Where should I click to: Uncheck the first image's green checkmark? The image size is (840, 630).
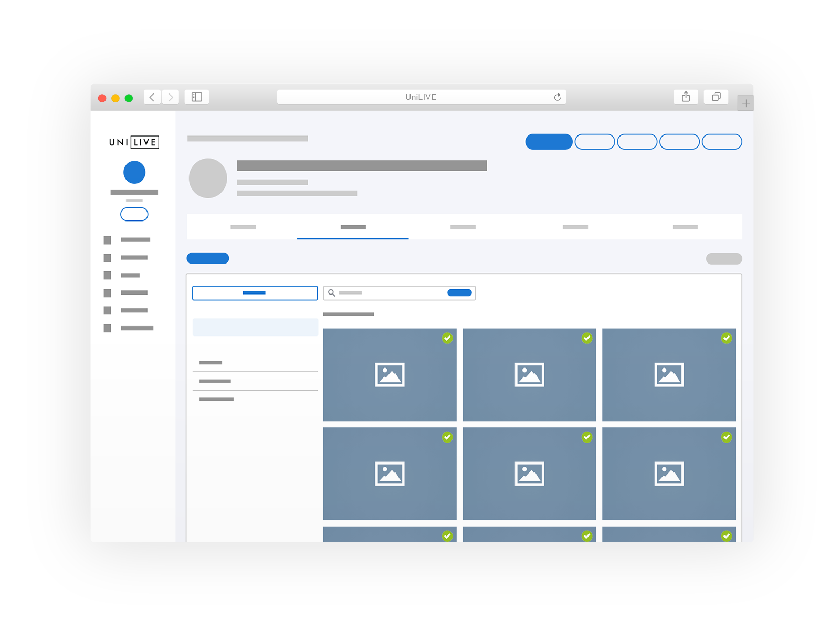447,338
